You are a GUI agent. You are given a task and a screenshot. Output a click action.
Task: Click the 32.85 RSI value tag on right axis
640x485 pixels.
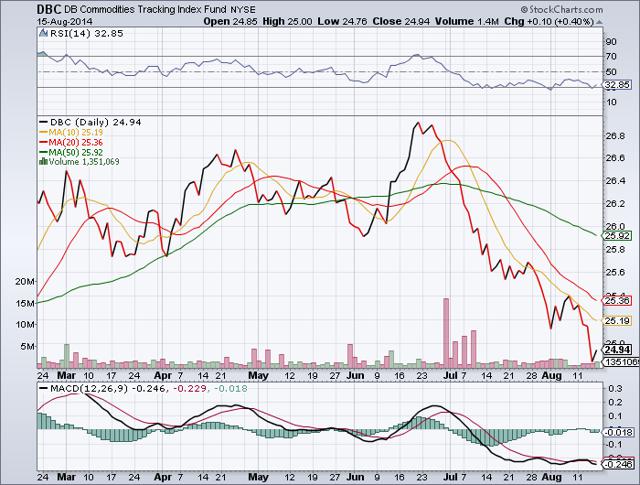click(x=618, y=85)
